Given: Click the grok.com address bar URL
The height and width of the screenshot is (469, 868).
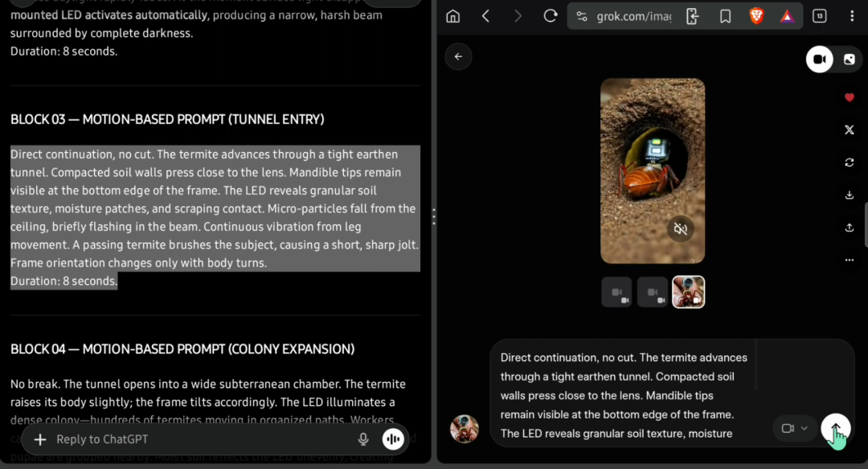Looking at the screenshot, I should (x=634, y=17).
